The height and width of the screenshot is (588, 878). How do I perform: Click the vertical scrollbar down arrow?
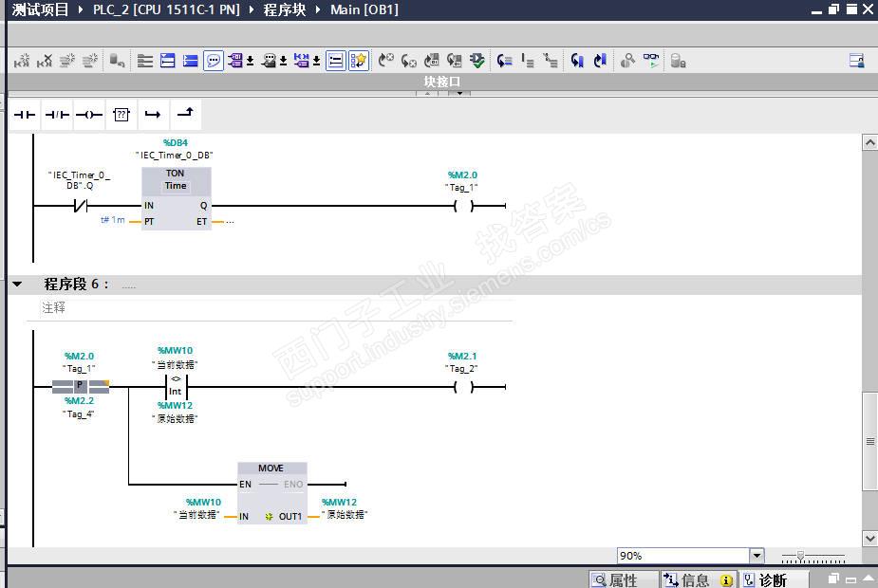[869, 539]
